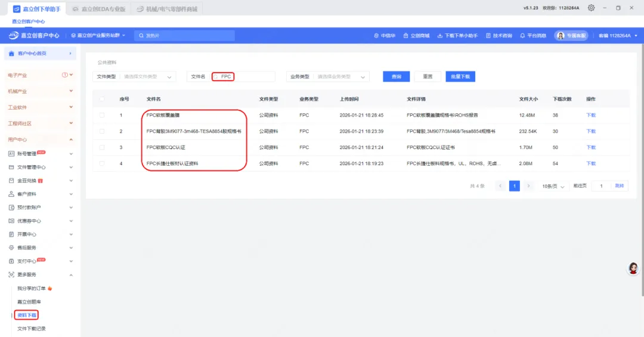Click the 平台消息 bell icon
644x337 pixels.
(x=523, y=36)
